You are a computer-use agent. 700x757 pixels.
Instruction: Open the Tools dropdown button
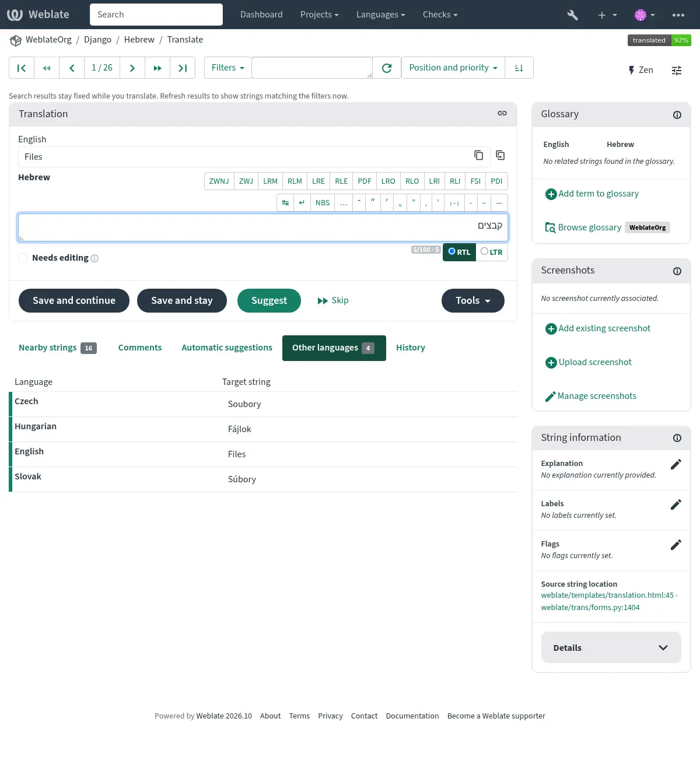pyautogui.click(x=473, y=300)
